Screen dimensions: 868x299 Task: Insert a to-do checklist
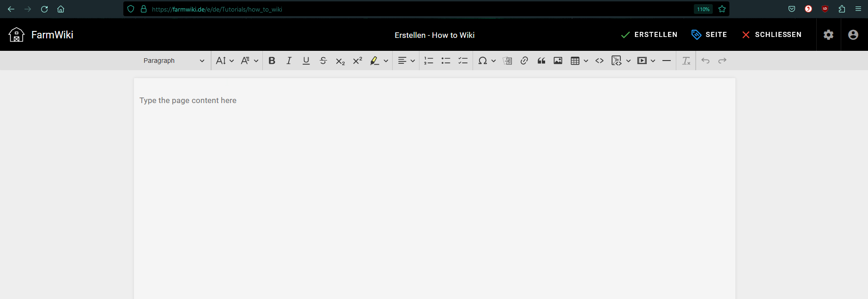(x=463, y=61)
